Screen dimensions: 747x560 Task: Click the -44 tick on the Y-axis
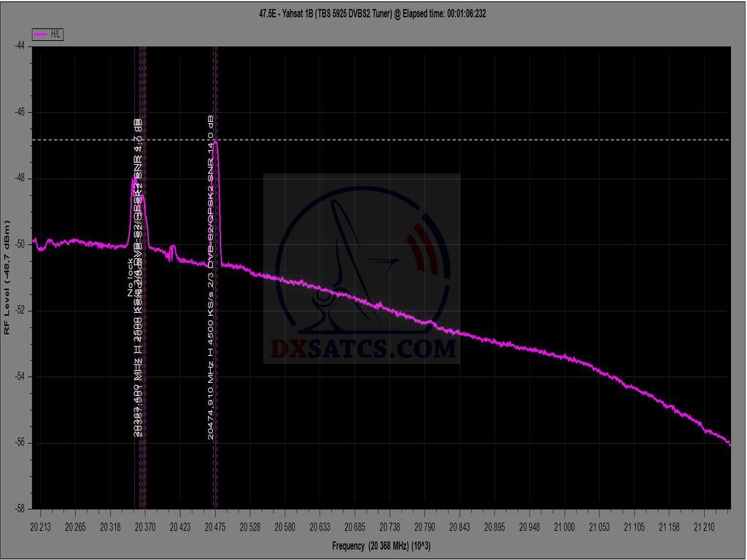click(20, 45)
